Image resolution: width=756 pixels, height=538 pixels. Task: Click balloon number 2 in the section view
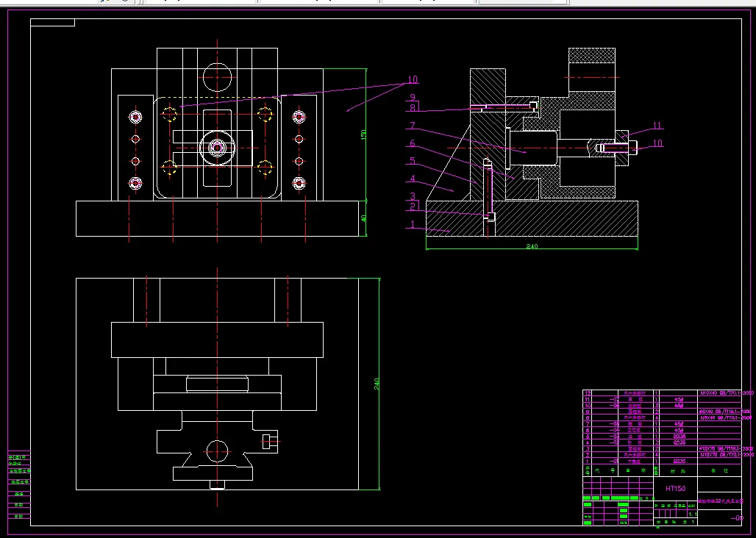pos(413,206)
